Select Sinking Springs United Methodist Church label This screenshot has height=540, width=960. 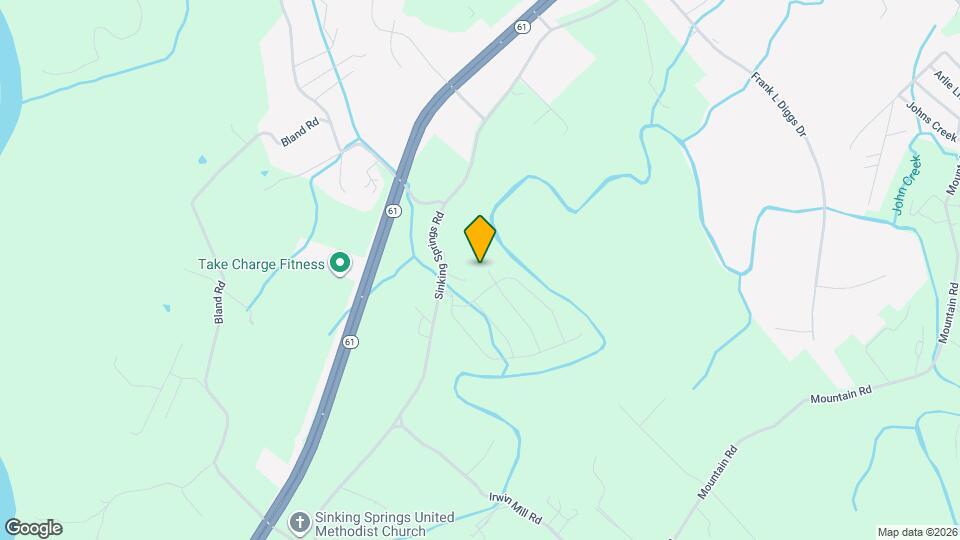click(x=384, y=524)
